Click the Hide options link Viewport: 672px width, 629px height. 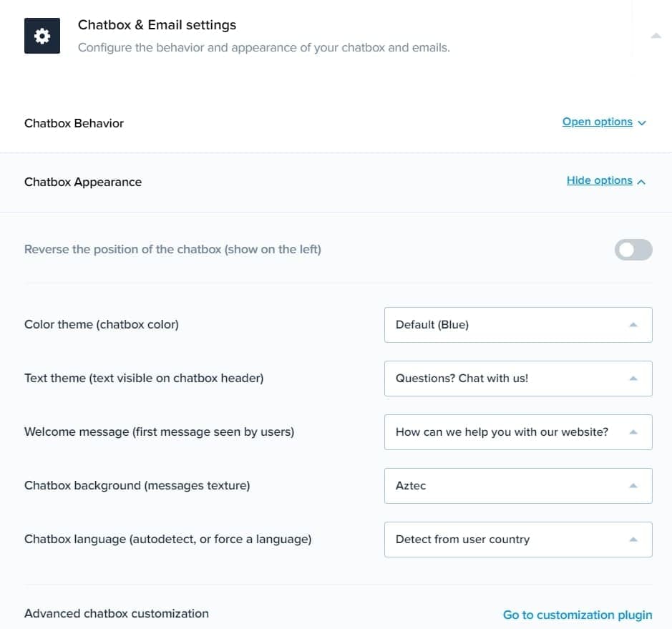[599, 180]
